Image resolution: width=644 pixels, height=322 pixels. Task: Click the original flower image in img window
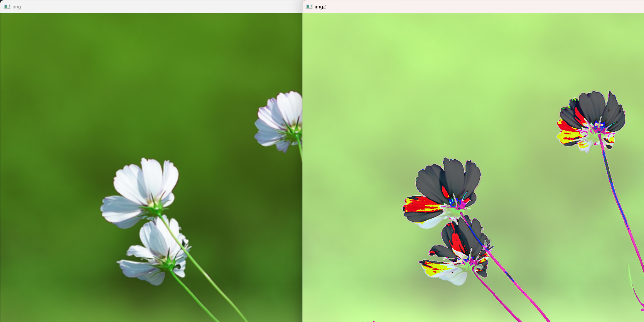(151, 167)
